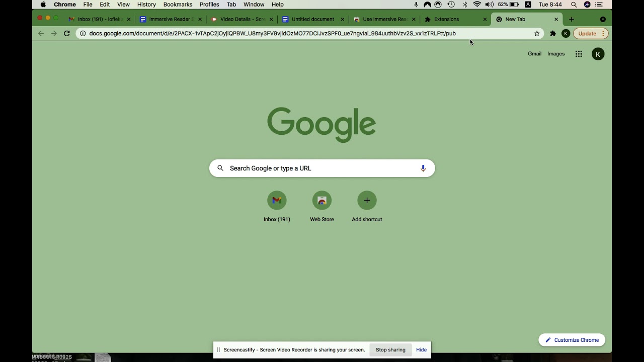The width and height of the screenshot is (644, 362).
Task: Click the Apple menu icon
Action: (43, 5)
